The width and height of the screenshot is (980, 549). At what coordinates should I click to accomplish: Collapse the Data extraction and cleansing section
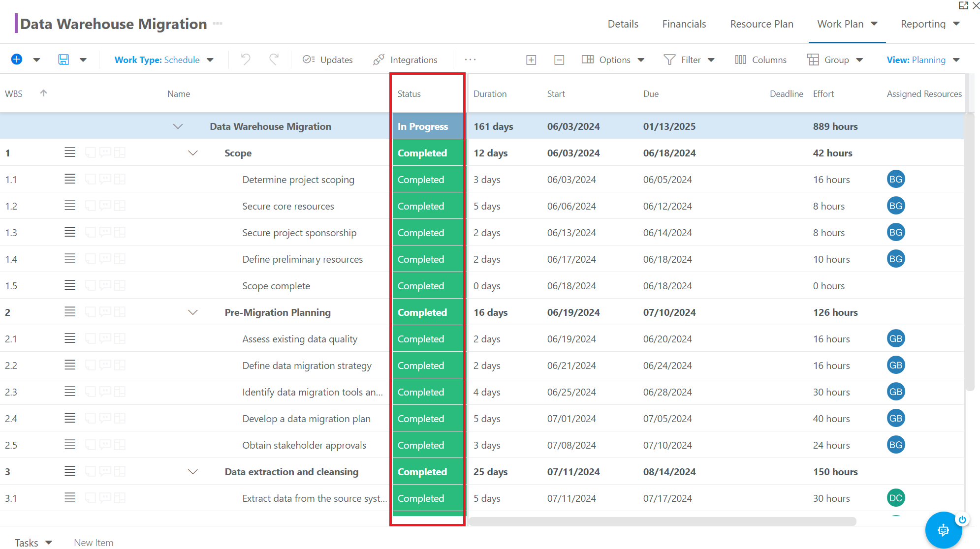[193, 472]
